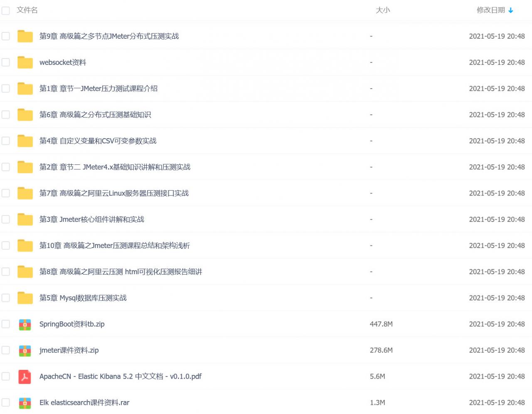
Task: Open folder 第4章 自定义变量和CSV可变参数实战
Action: pos(98,141)
